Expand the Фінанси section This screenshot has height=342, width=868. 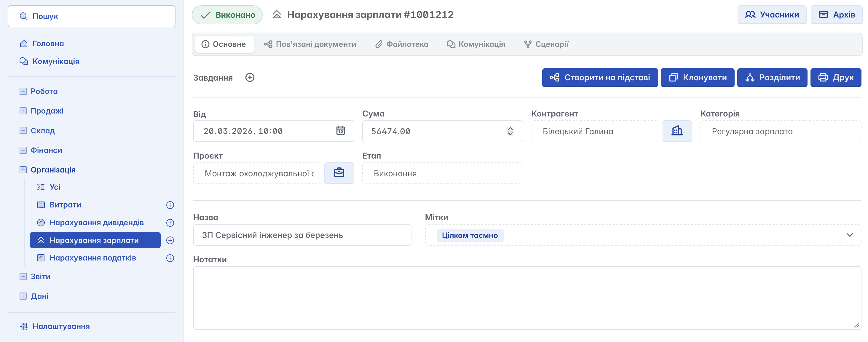point(23,150)
